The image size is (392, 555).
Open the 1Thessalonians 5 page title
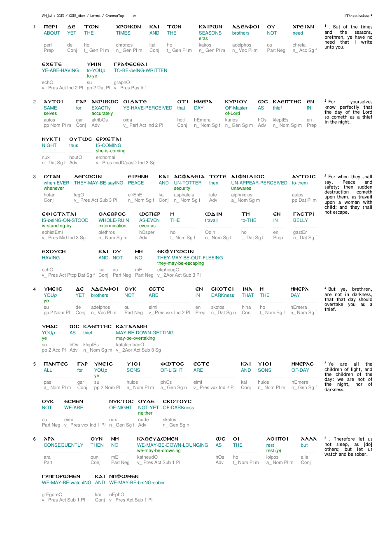(358, 16)
